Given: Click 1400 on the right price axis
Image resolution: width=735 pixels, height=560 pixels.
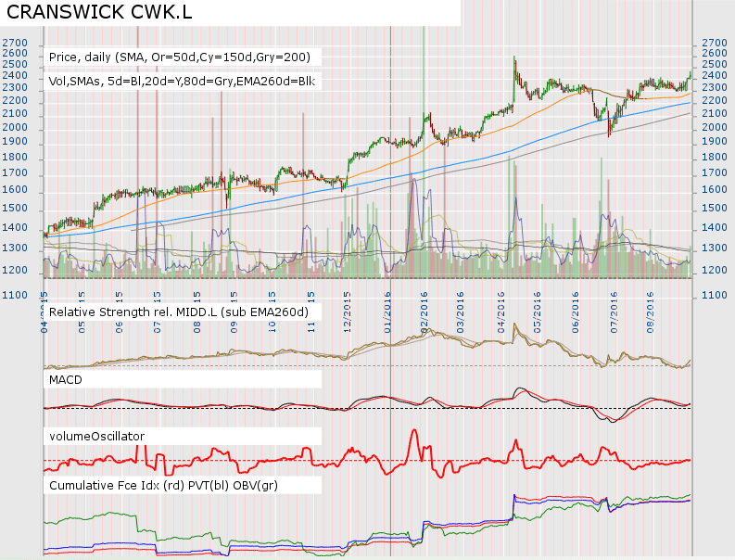Looking at the screenshot, I should point(715,227).
